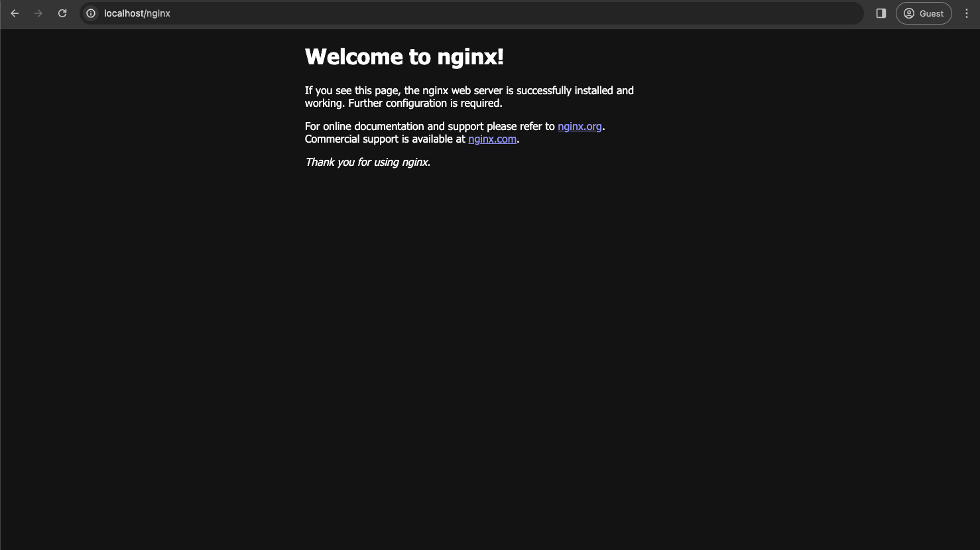The height and width of the screenshot is (550, 980).
Task: Open the Chrome three-dot menu
Action: 967,13
